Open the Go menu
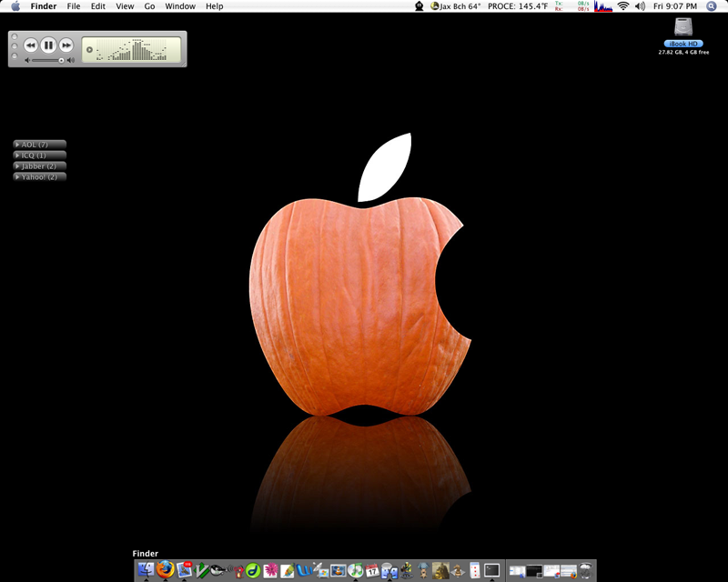 (149, 6)
